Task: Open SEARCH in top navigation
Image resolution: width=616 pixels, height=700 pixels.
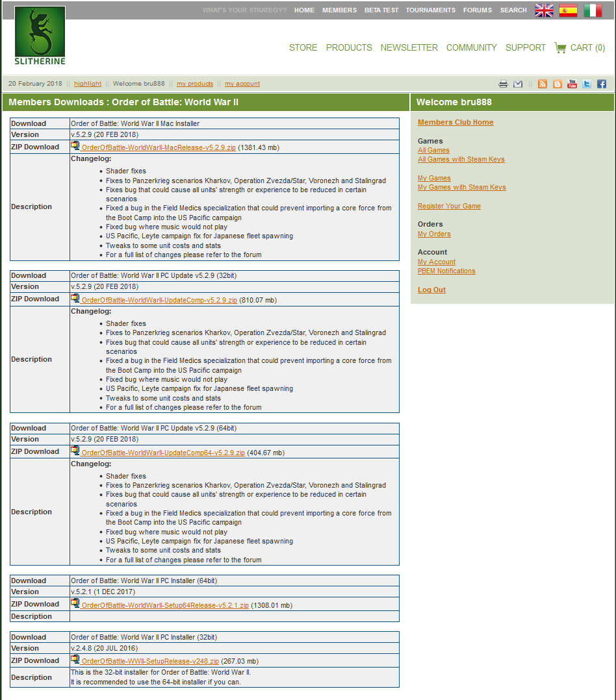Action: pyautogui.click(x=513, y=10)
